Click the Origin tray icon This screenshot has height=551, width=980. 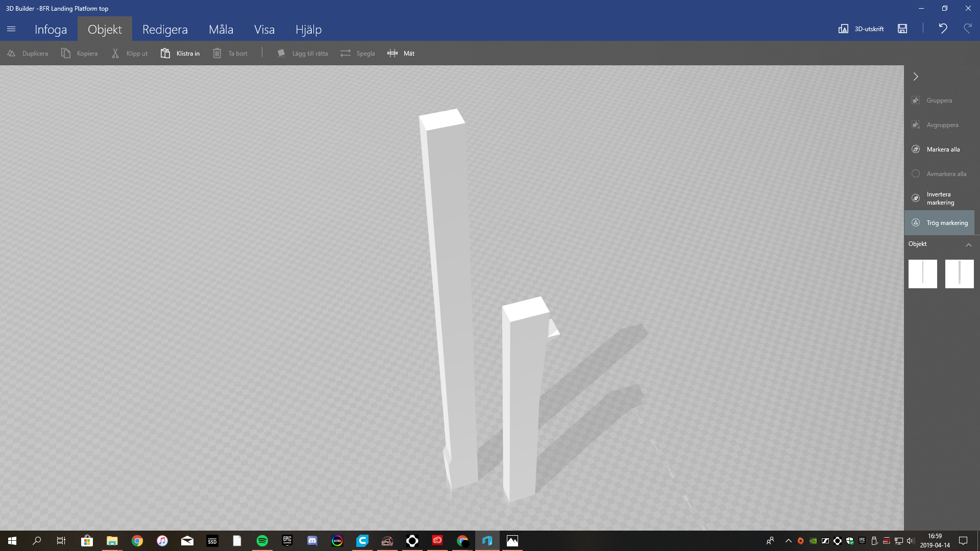point(801,541)
